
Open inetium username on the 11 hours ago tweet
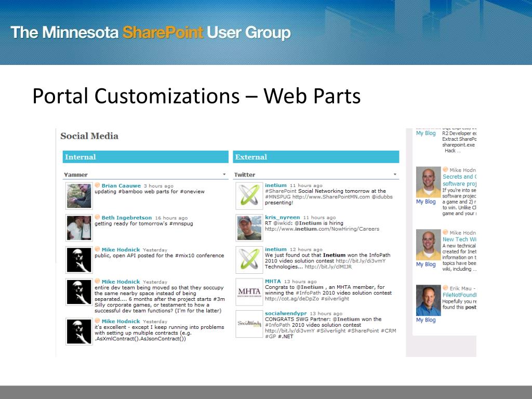point(275,185)
